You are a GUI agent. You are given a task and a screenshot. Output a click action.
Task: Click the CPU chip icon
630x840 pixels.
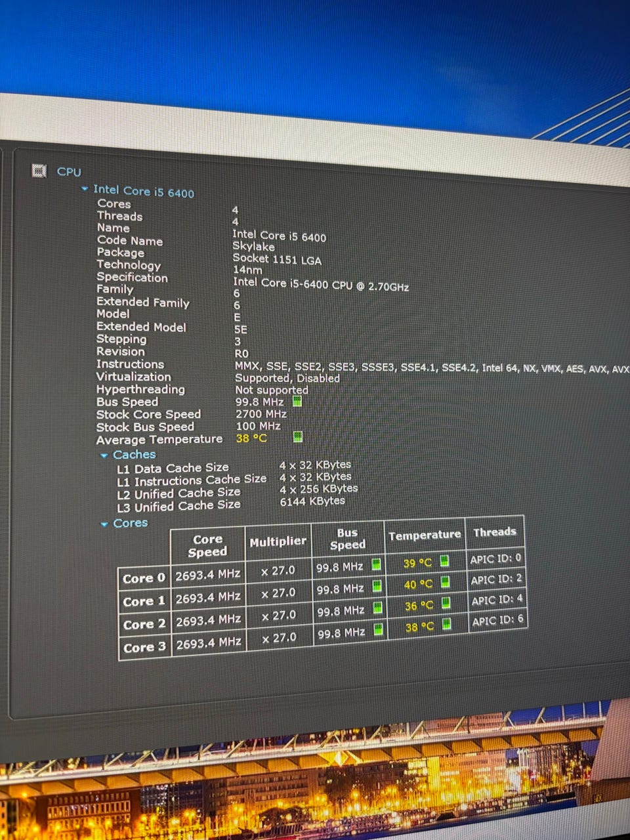coord(39,171)
